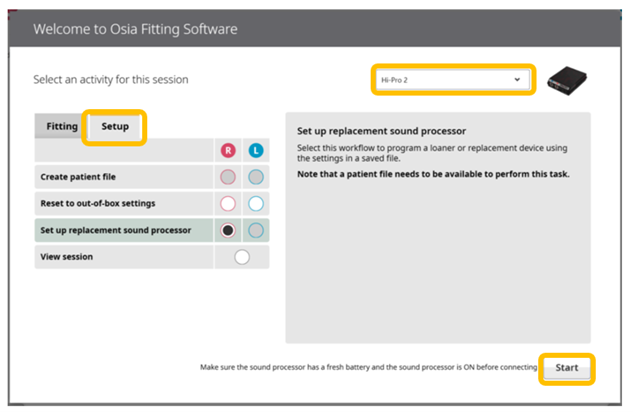Click the Create patient file row

[x=124, y=177]
